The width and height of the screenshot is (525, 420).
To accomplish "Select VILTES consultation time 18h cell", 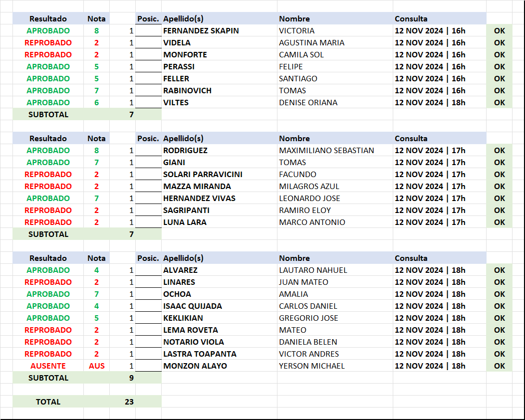I will tap(440, 103).
